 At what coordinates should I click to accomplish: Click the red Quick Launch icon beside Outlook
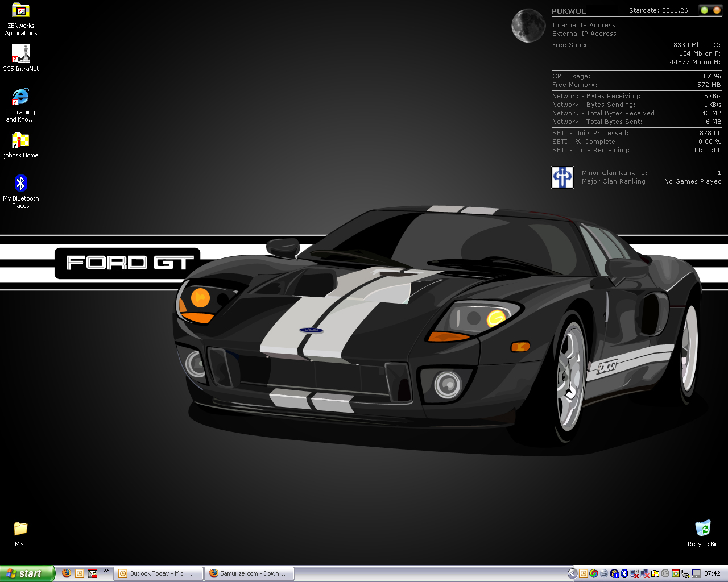point(93,573)
